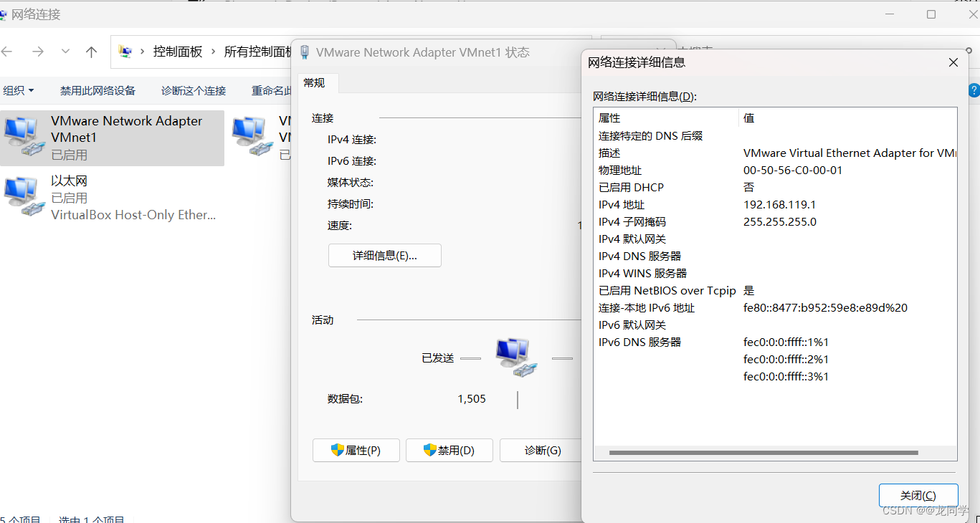Screen dimensions: 980x523
Task: Click VirtualBox Host-Only Ether... description text
Action: [x=133, y=215]
